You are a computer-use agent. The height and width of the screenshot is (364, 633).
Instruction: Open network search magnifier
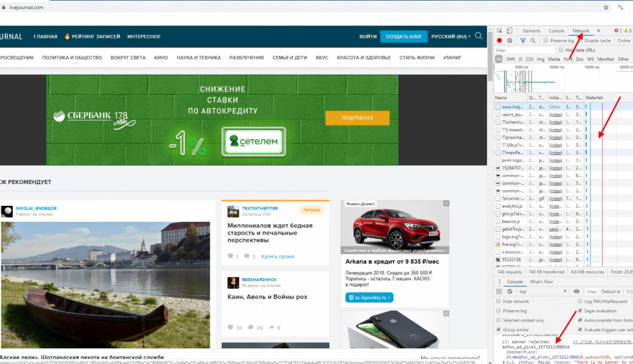pos(533,41)
